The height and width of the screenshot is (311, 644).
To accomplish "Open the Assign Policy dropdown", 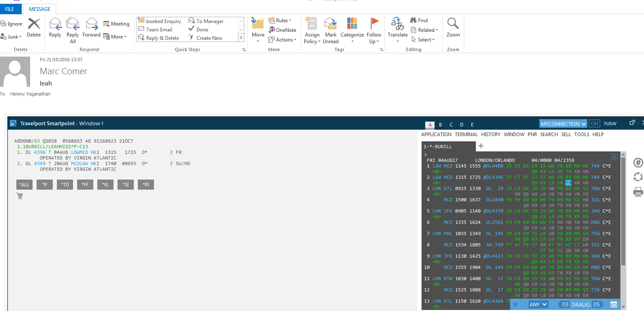I will 312,30.
